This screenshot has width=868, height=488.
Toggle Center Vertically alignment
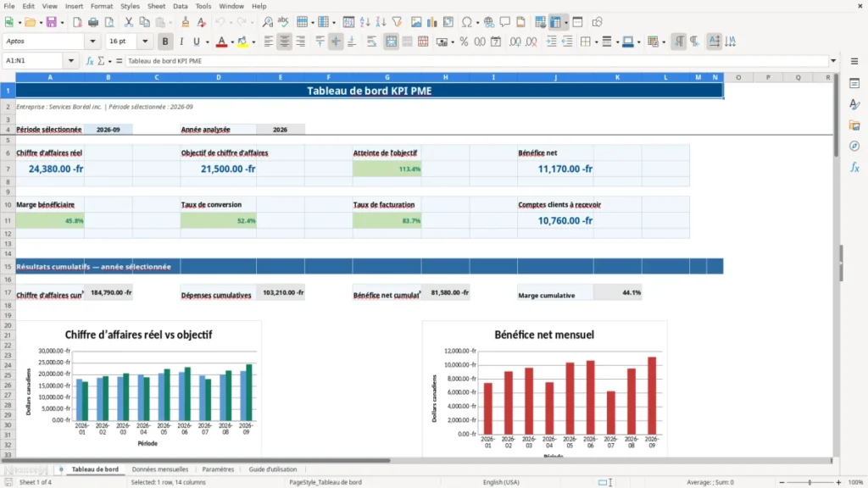[x=336, y=42]
